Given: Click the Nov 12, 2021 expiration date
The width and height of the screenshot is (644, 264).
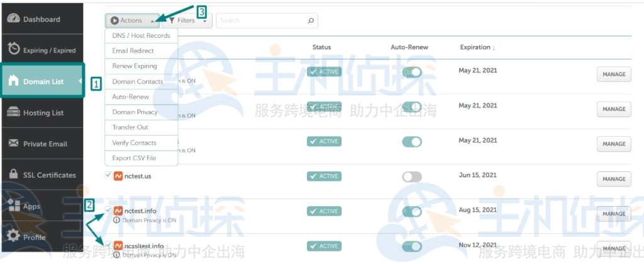Looking at the screenshot, I should point(478,245).
